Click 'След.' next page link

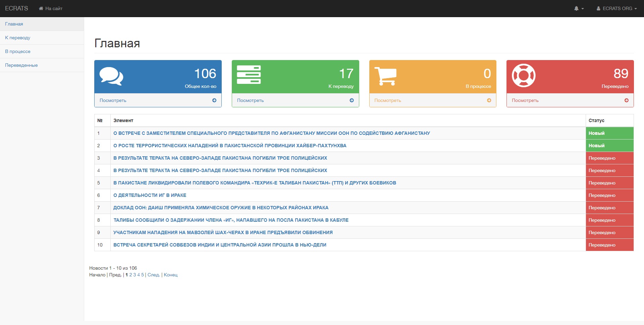pos(154,275)
